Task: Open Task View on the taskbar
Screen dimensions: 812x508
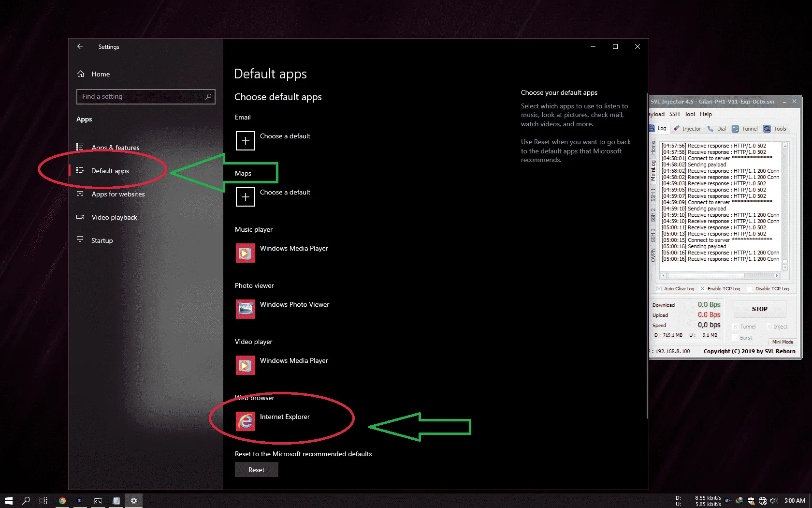Action: [43, 501]
